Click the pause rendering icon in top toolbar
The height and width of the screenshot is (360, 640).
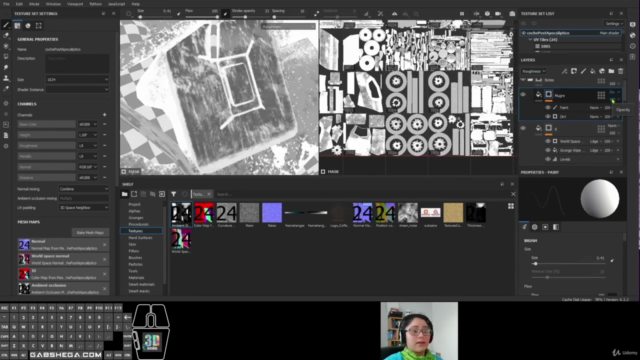click(462, 13)
